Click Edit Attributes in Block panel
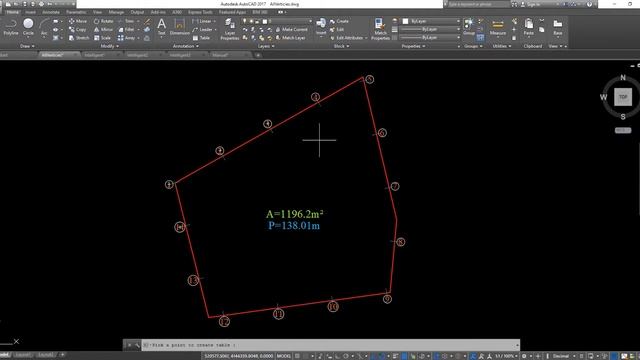This screenshot has height=360, width=640. tap(347, 38)
